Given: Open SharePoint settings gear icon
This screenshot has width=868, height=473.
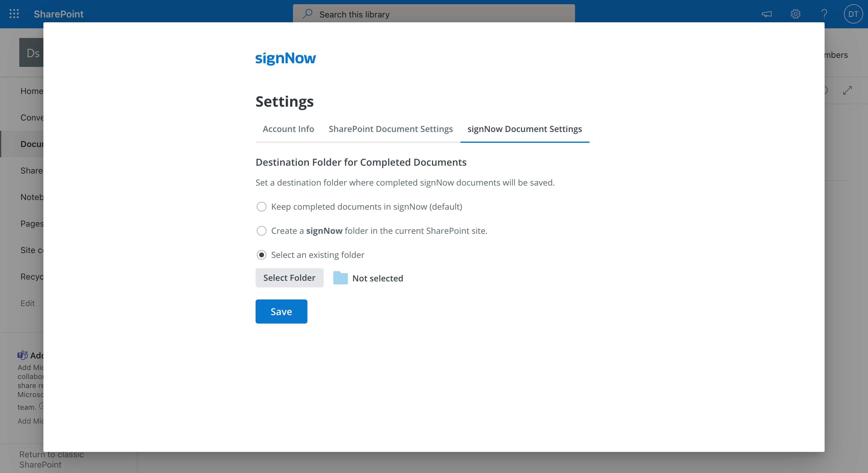Looking at the screenshot, I should (x=795, y=14).
